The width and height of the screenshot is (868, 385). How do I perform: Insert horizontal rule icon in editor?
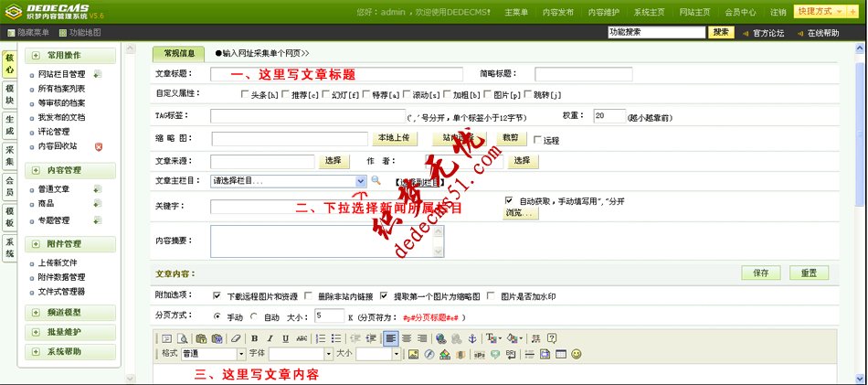pyautogui.click(x=529, y=354)
